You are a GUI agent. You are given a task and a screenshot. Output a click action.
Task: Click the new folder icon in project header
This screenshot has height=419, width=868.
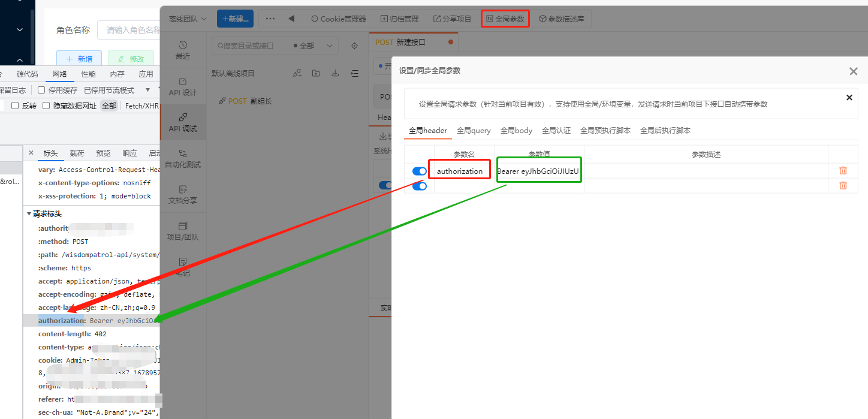316,73
